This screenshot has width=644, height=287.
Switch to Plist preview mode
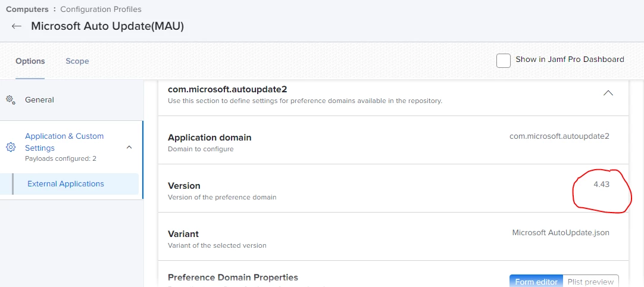click(x=591, y=282)
